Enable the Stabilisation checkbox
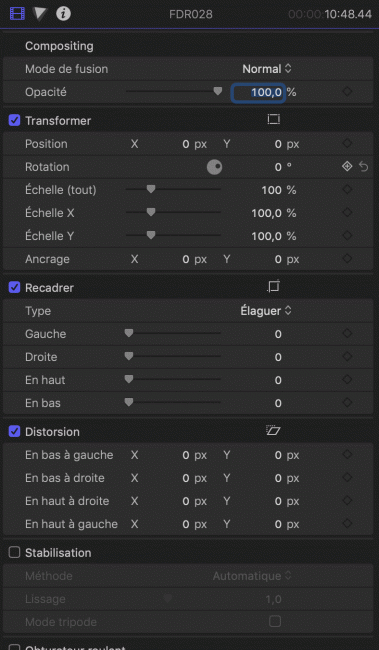Screen dimensions: 379x650 15,553
